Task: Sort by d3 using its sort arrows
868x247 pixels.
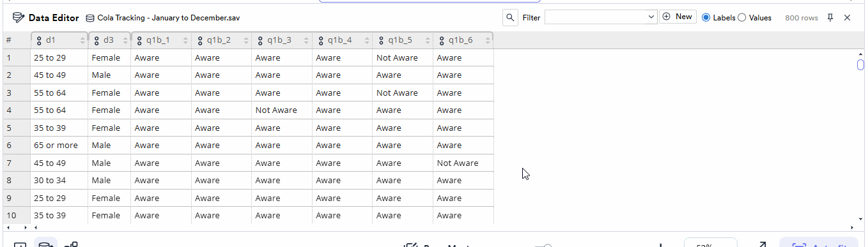Action: [x=125, y=41]
